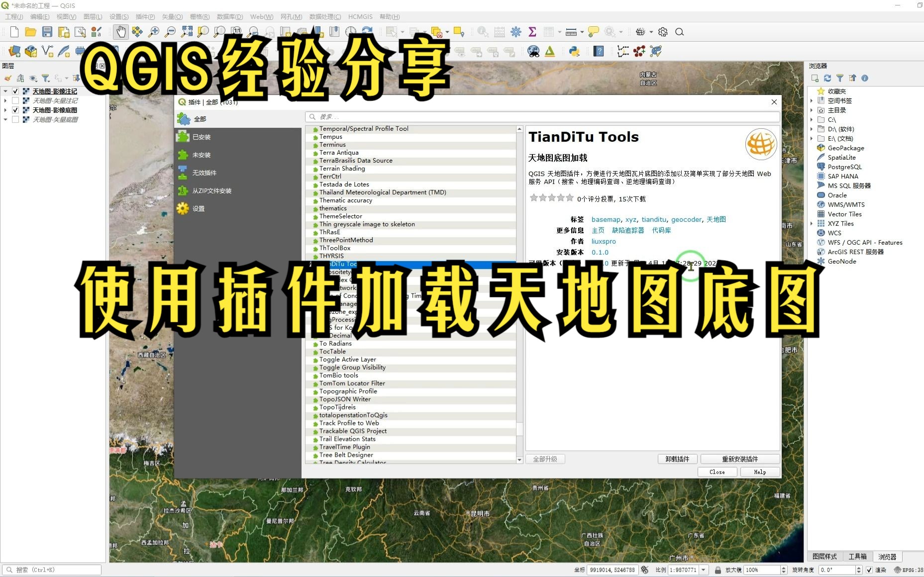The image size is (924, 577).
Task: Expand the 收藏夹 favorites item
Action: click(x=836, y=91)
